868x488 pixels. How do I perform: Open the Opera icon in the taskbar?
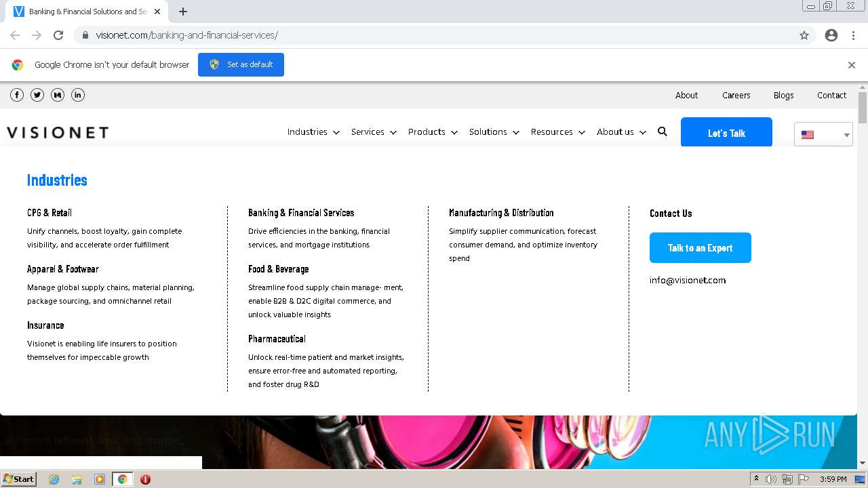pos(145,479)
